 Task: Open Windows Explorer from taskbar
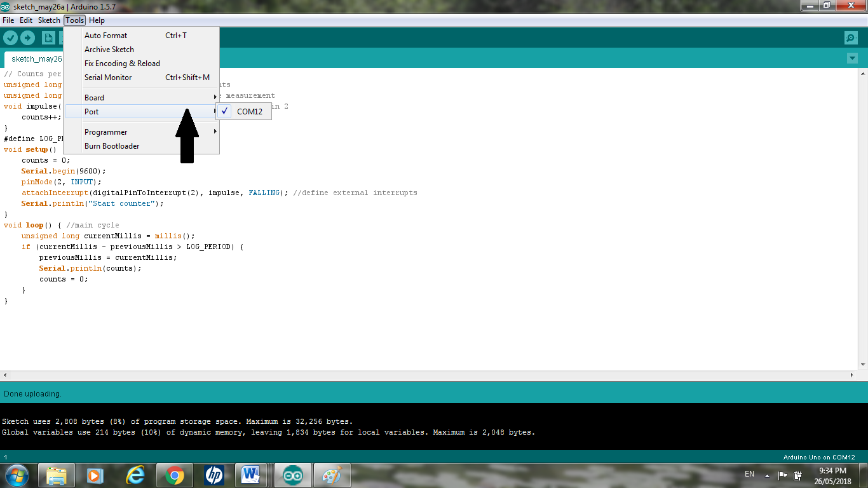[57, 475]
